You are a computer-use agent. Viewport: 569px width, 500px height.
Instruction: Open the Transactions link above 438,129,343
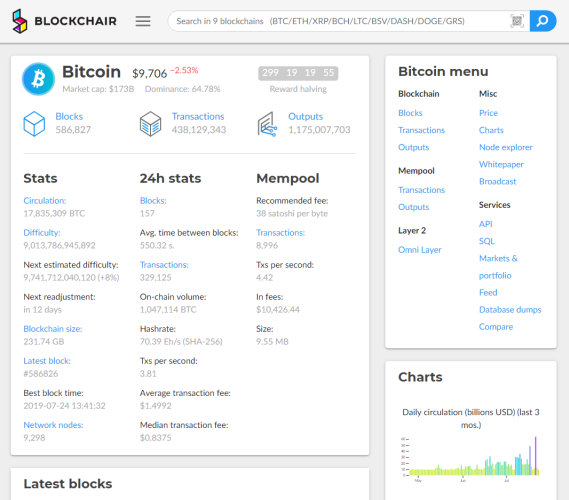pos(198,116)
